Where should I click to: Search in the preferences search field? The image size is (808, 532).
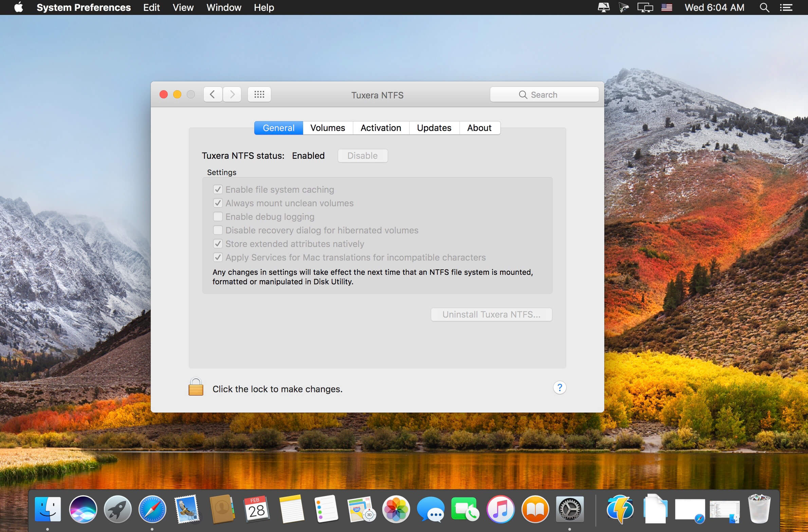544,94
